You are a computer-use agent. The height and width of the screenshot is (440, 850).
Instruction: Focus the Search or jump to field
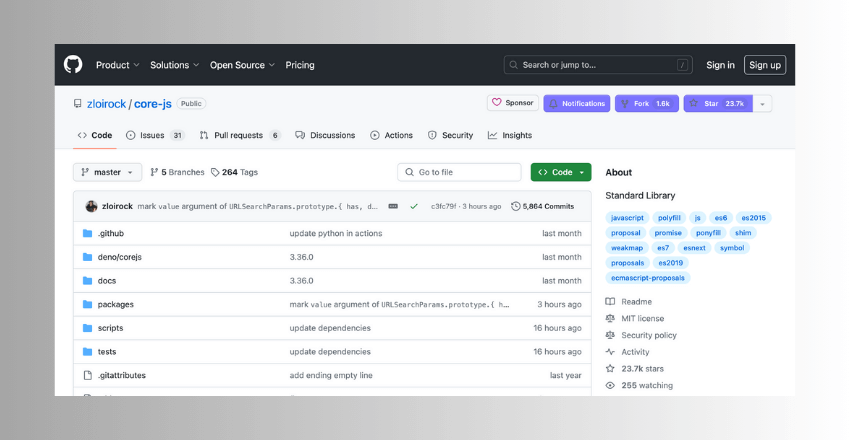pos(598,65)
